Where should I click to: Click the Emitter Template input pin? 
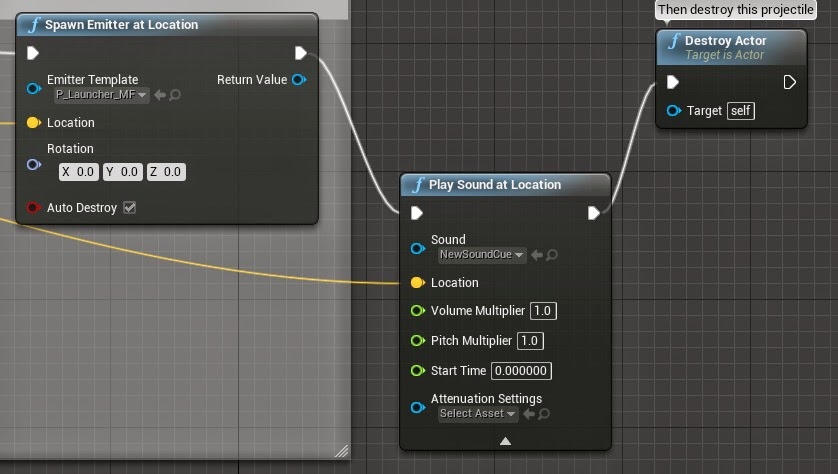tap(34, 88)
